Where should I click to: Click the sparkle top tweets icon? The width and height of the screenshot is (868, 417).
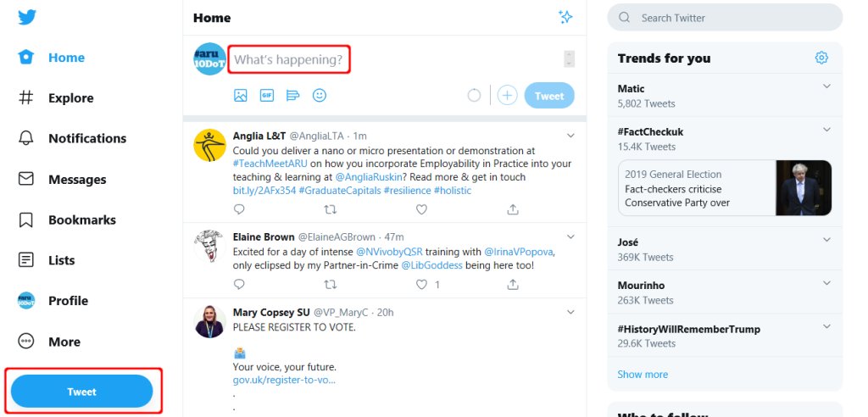565,17
